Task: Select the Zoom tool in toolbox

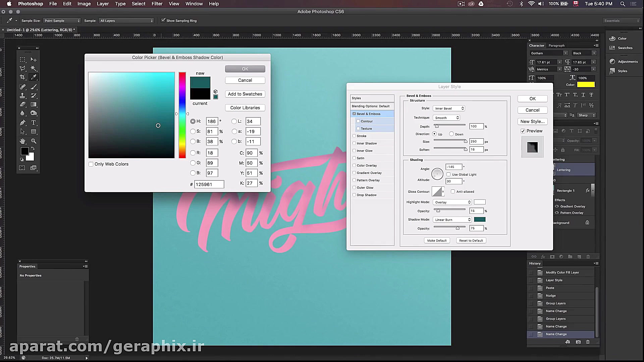Action: (34, 141)
